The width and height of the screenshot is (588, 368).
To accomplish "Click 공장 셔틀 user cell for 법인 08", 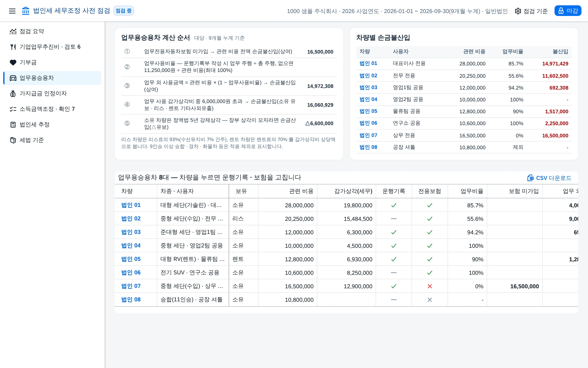I will 404,147.
